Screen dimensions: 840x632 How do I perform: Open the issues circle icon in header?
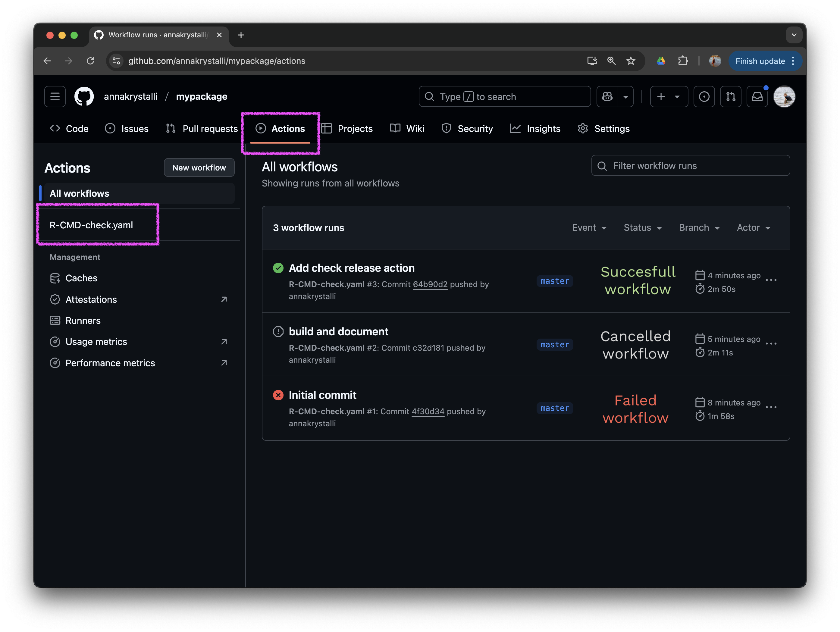[704, 97]
